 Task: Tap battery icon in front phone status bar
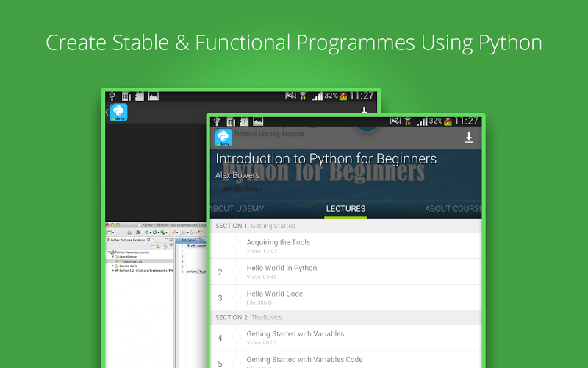pos(448,121)
